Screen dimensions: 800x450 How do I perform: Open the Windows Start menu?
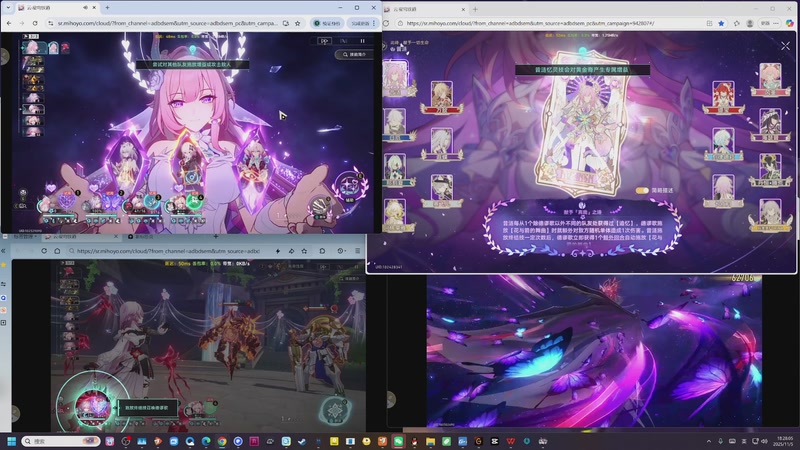(12, 441)
